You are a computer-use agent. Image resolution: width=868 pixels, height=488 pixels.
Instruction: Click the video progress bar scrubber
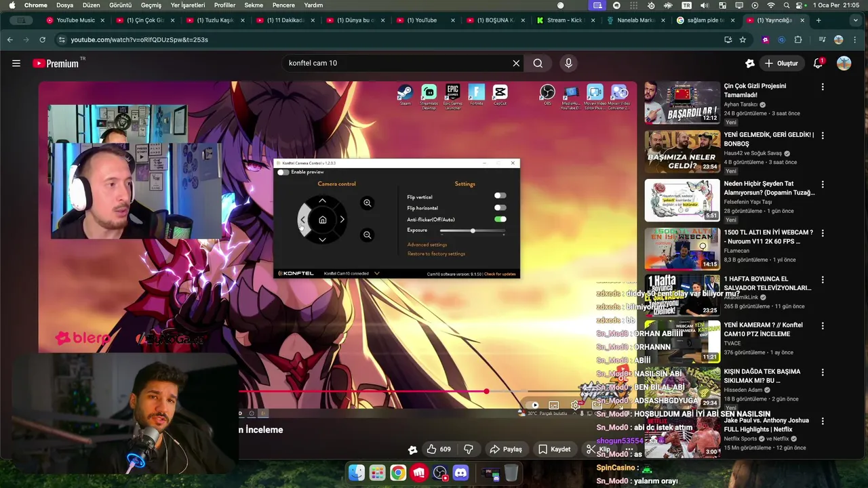486,391
